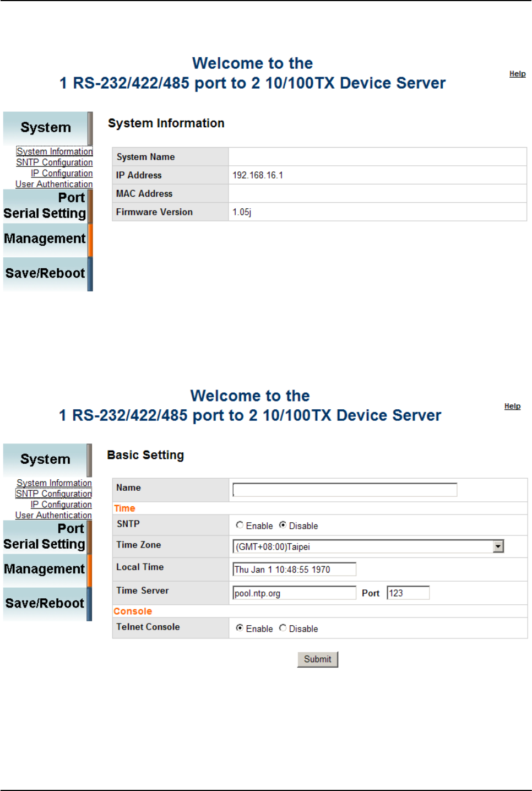The height and width of the screenshot is (791, 532).
Task: Click System menu header in upper sidebar
Action: coord(48,128)
